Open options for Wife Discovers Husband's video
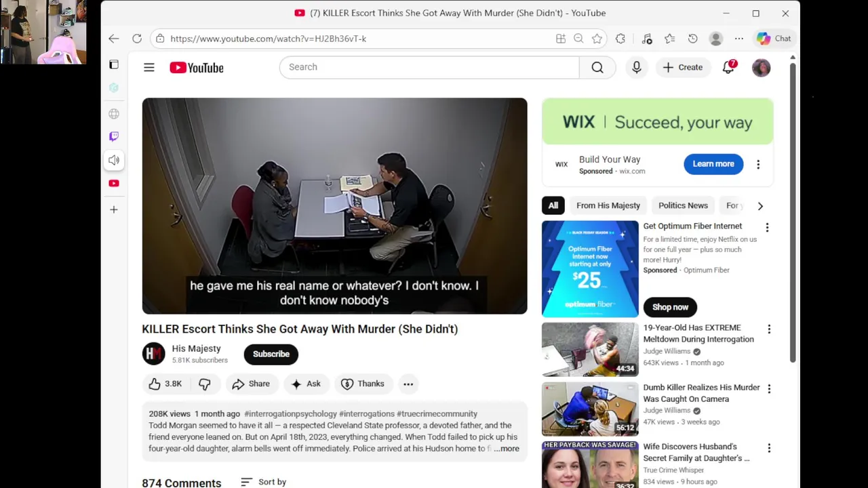This screenshot has height=488, width=868. click(x=769, y=448)
